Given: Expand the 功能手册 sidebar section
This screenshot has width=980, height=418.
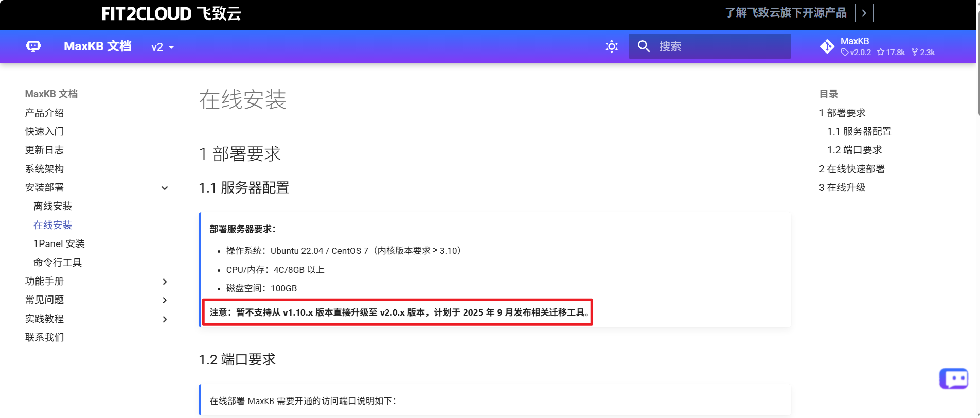Looking at the screenshot, I should [x=165, y=282].
